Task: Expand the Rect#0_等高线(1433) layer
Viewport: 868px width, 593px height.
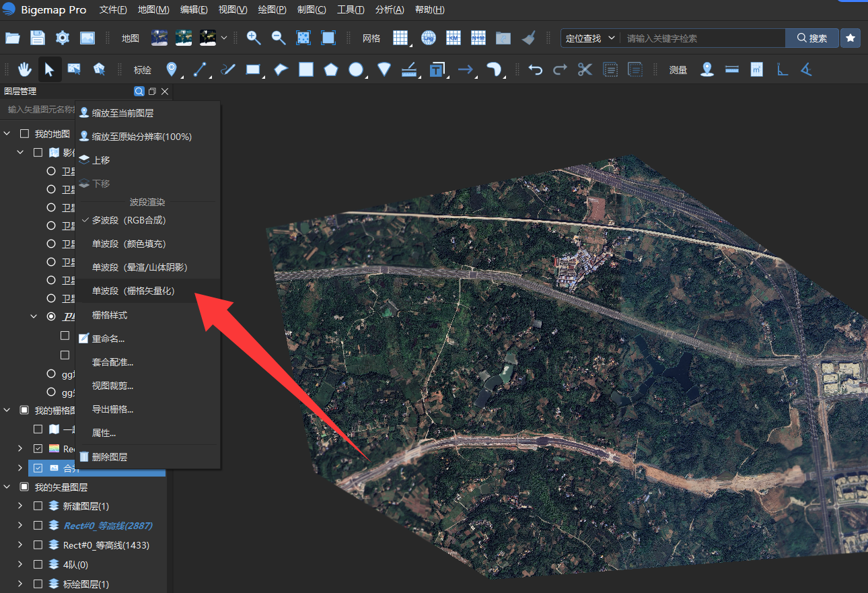Action: (x=20, y=545)
